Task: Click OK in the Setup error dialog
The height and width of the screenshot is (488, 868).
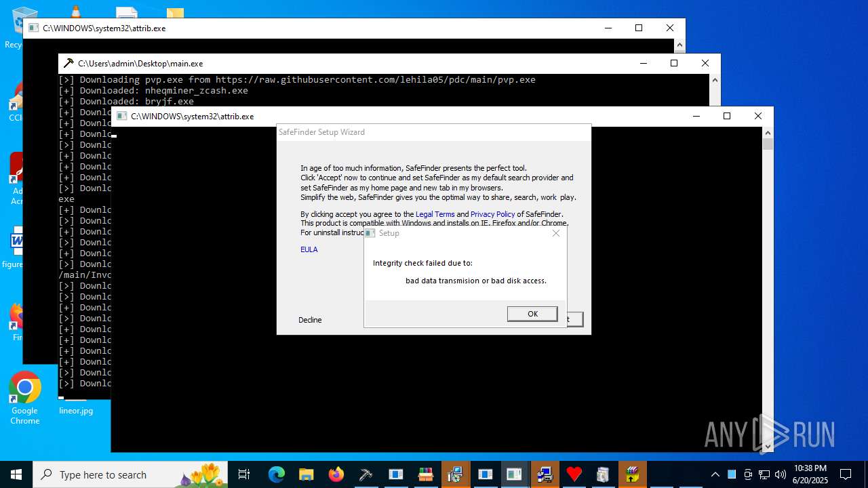Action: tap(532, 314)
